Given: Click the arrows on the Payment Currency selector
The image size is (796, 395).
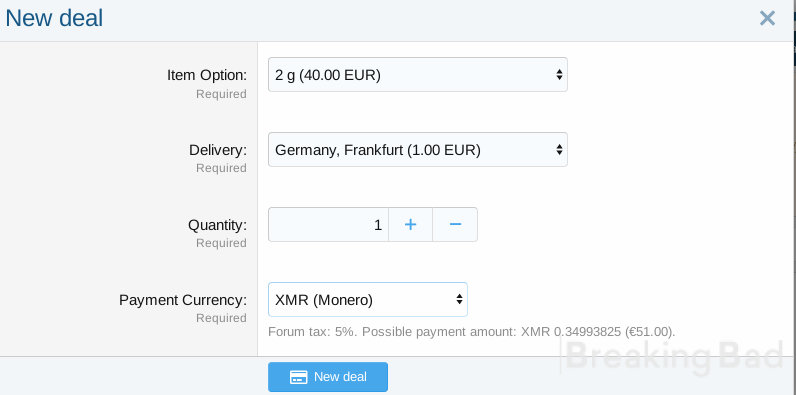Looking at the screenshot, I should (459, 300).
